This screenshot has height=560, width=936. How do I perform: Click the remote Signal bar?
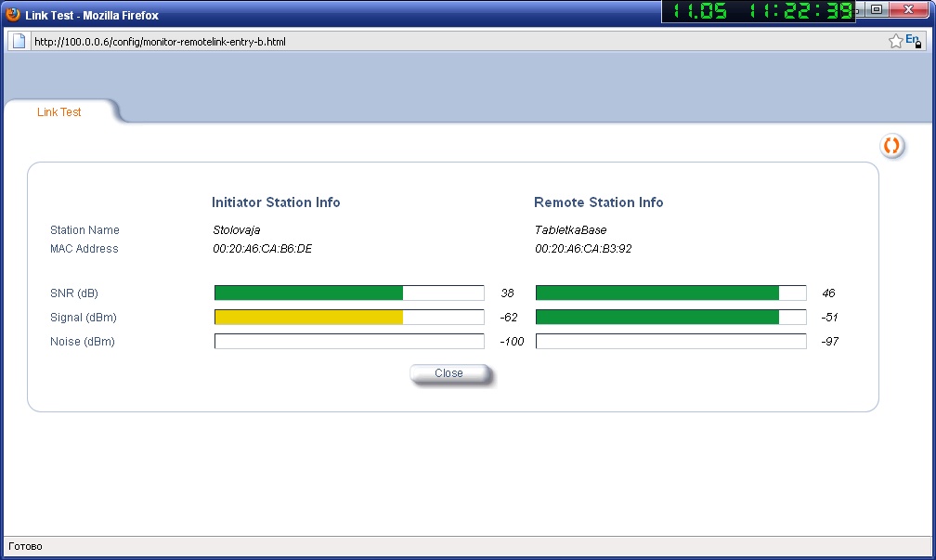[671, 317]
